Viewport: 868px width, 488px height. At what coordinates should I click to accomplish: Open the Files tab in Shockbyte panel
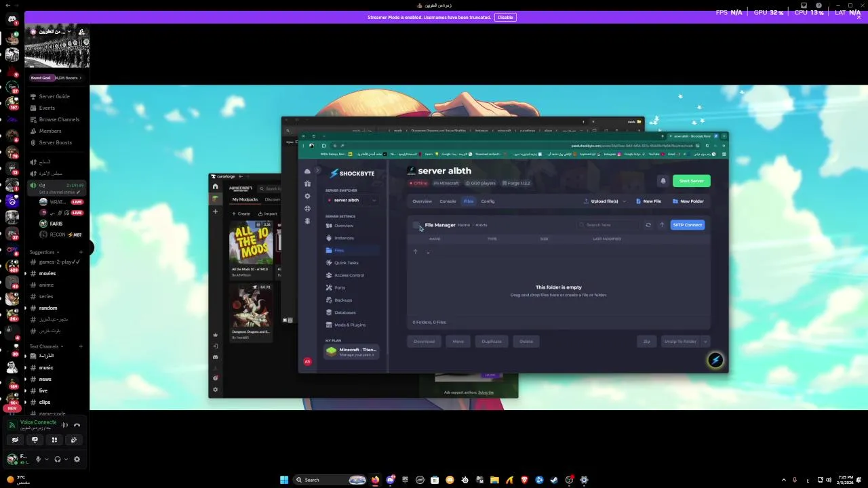pyautogui.click(x=469, y=201)
